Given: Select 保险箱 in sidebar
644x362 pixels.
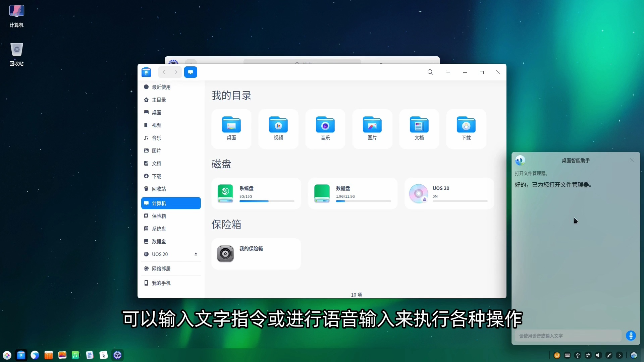Looking at the screenshot, I should [x=171, y=216].
